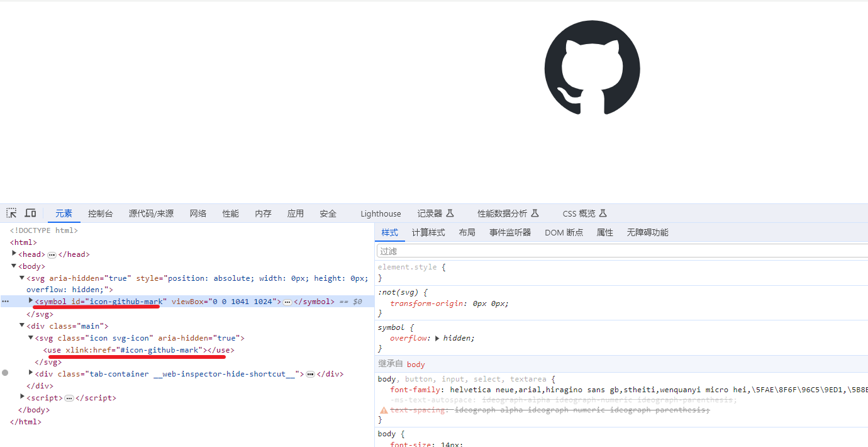Switch to the 计算样式 sidebar tab
Screen dimensions: 868x447
point(428,232)
